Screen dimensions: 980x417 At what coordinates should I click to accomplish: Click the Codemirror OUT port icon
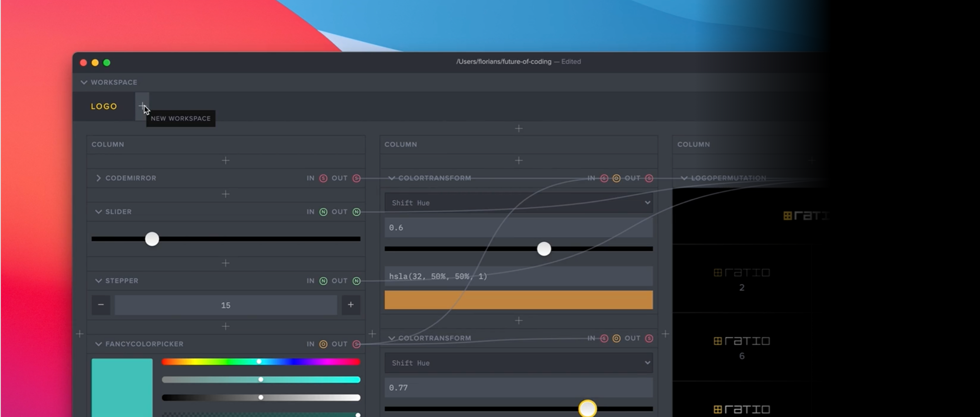tap(357, 178)
